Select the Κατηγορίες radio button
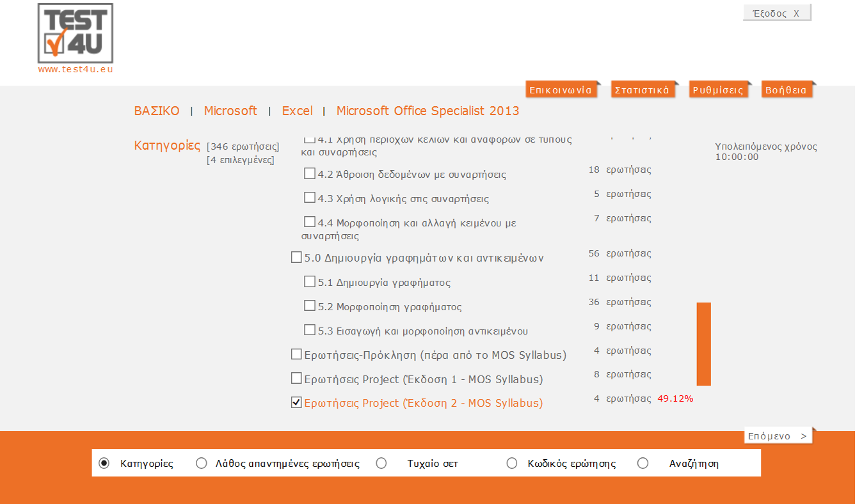The width and height of the screenshot is (855, 504). 104,463
